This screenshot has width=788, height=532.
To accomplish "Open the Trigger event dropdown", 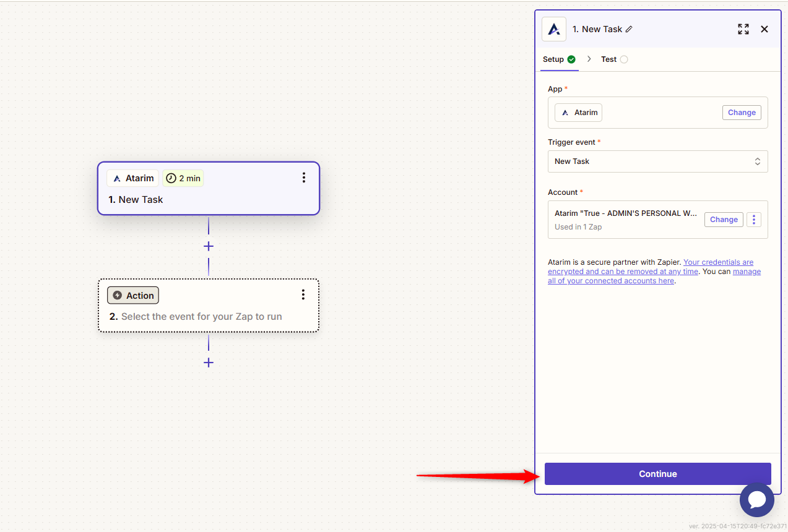I will point(657,161).
